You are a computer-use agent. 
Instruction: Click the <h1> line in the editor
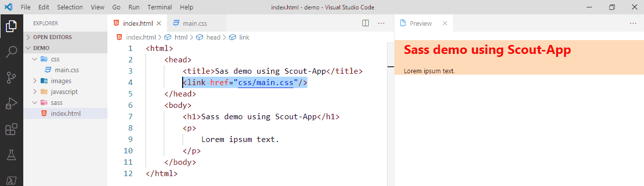(x=261, y=117)
